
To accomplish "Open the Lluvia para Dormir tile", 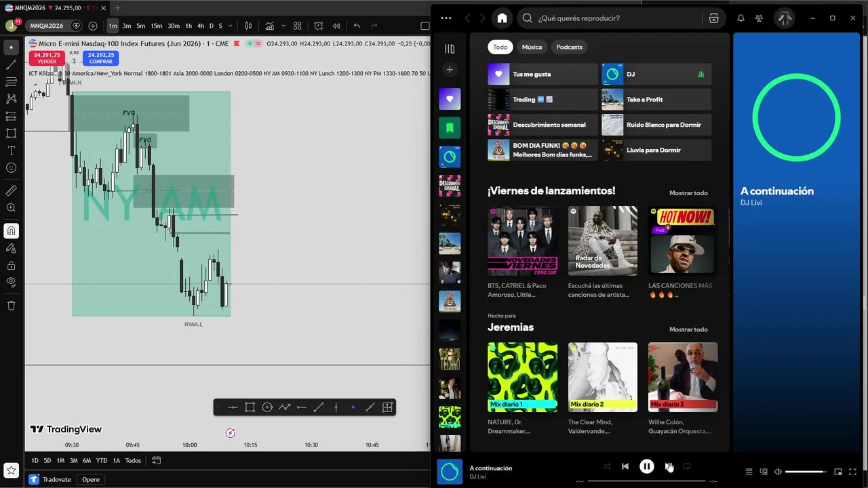I will coord(656,150).
